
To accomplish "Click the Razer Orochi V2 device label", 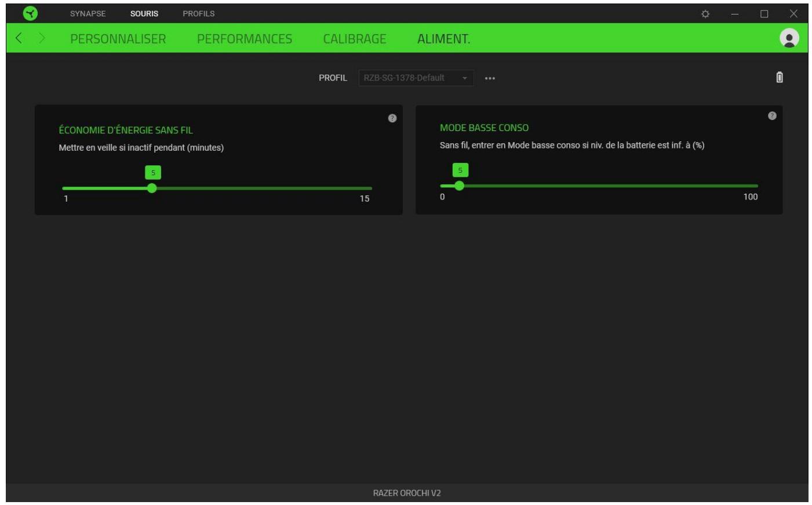I will (407, 493).
